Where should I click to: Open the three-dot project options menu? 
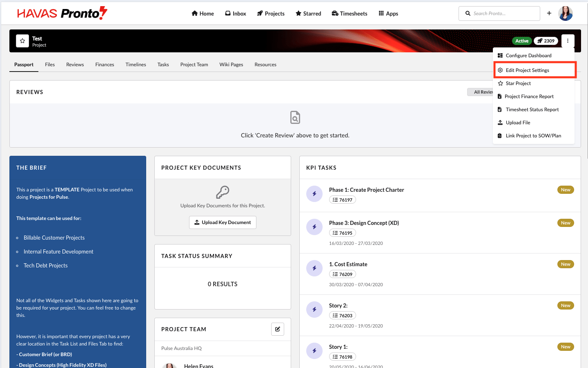pyautogui.click(x=568, y=41)
